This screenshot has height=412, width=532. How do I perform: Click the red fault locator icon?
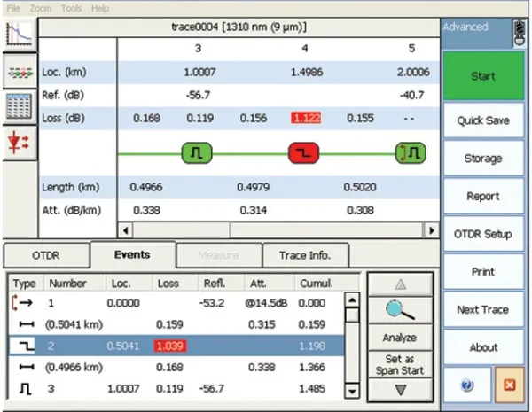(x=17, y=144)
